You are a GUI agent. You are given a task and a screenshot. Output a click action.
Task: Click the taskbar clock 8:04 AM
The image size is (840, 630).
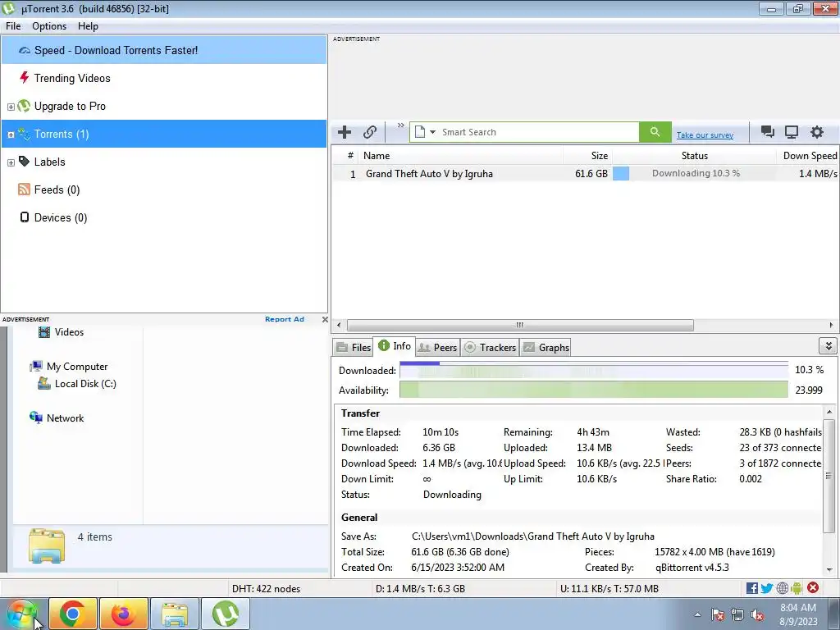(x=798, y=614)
